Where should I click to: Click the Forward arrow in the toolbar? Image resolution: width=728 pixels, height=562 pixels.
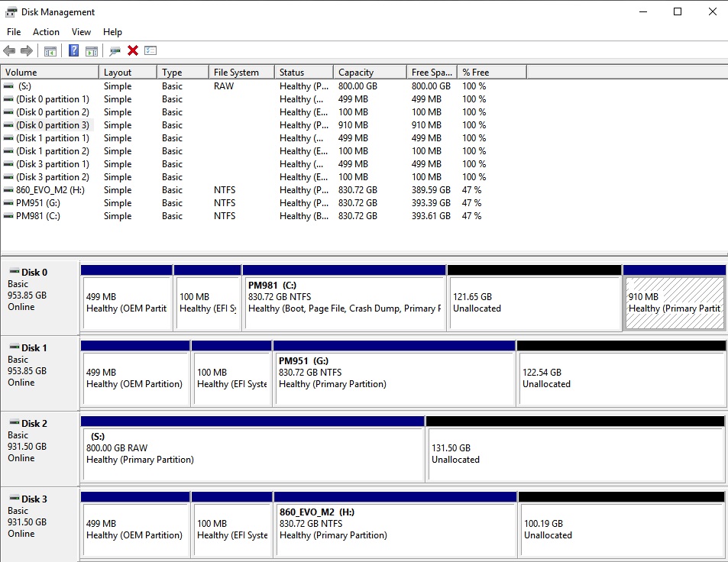coord(27,51)
